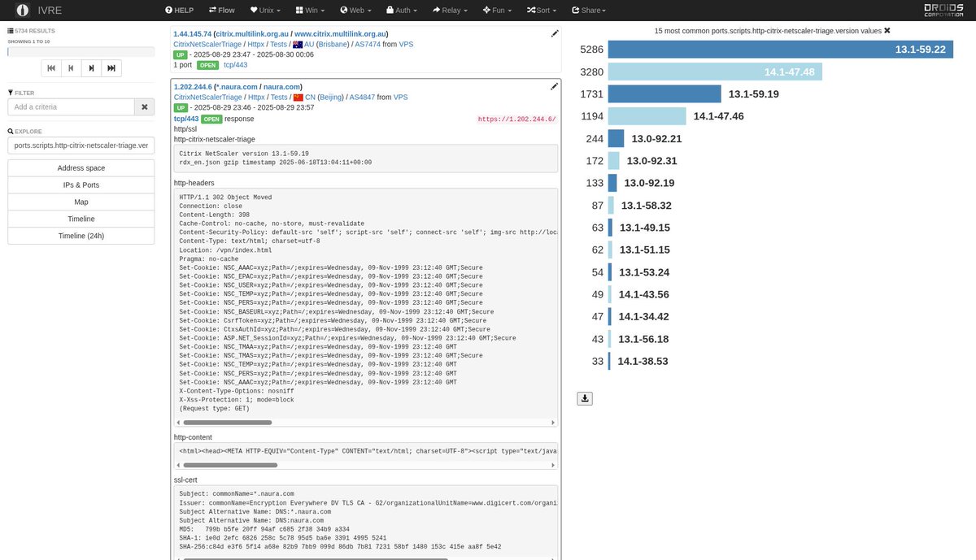Filter by Beijing city link
The width and height of the screenshot is (976, 560).
330,97
